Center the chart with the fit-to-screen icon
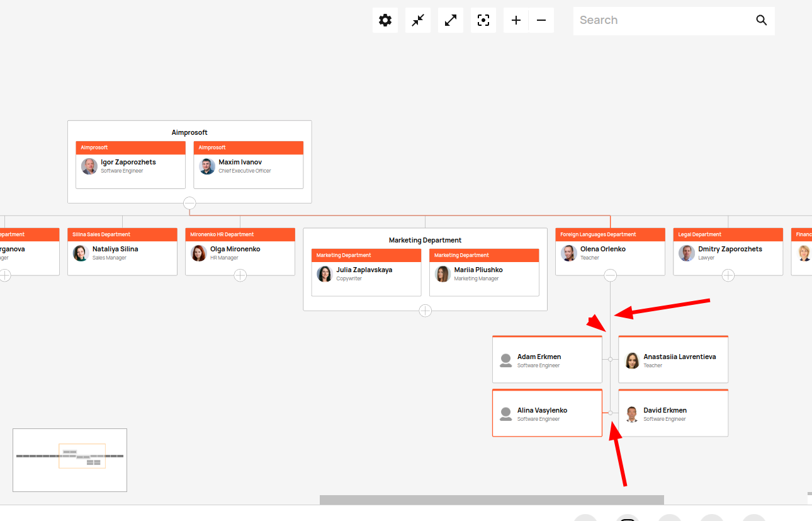The width and height of the screenshot is (812, 521). [483, 20]
